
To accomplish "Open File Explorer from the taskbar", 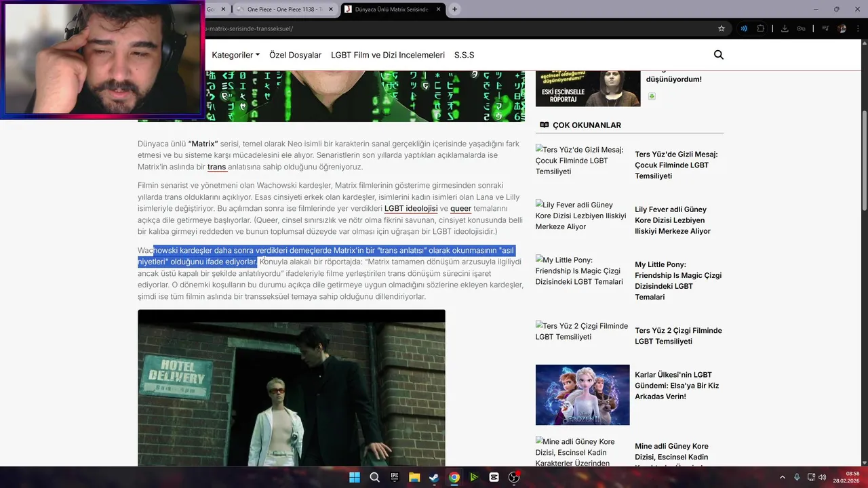I will [414, 477].
